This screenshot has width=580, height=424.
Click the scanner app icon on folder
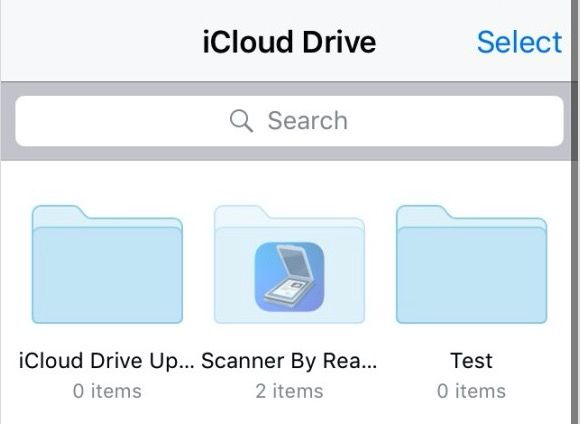tap(289, 276)
